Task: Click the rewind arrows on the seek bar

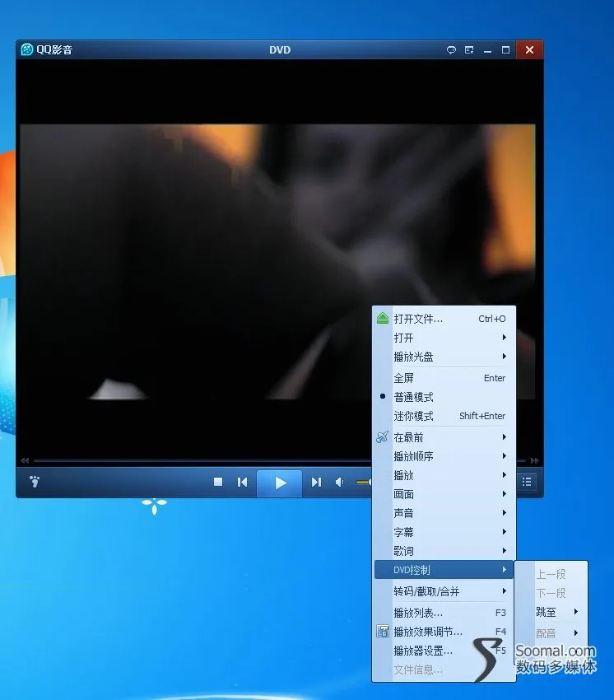Action: point(25,460)
